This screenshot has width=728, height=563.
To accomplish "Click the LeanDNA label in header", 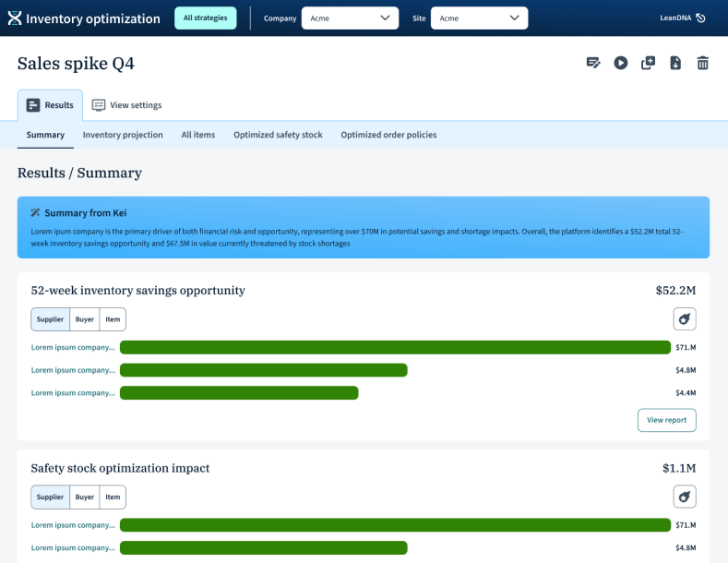I will coord(675,18).
